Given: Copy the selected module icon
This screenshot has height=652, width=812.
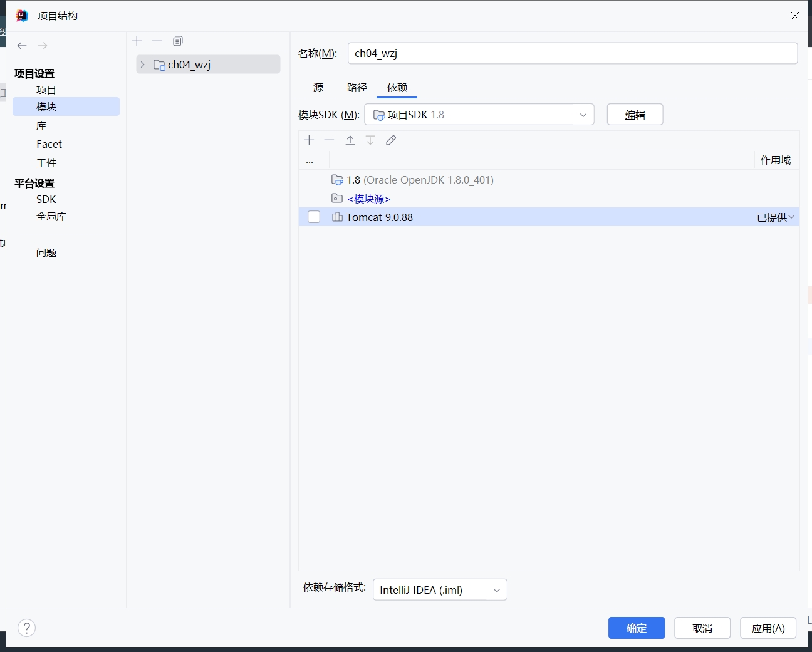Looking at the screenshot, I should [178, 41].
